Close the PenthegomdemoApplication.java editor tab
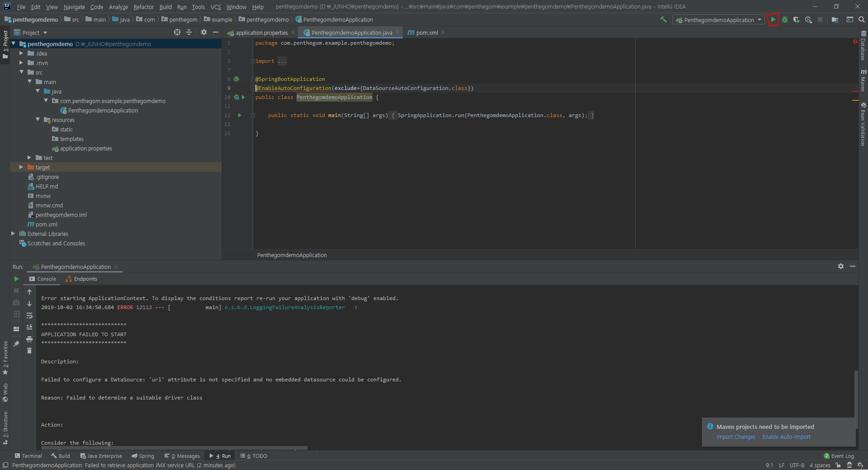Viewport: 868px width, 470px height. point(397,32)
